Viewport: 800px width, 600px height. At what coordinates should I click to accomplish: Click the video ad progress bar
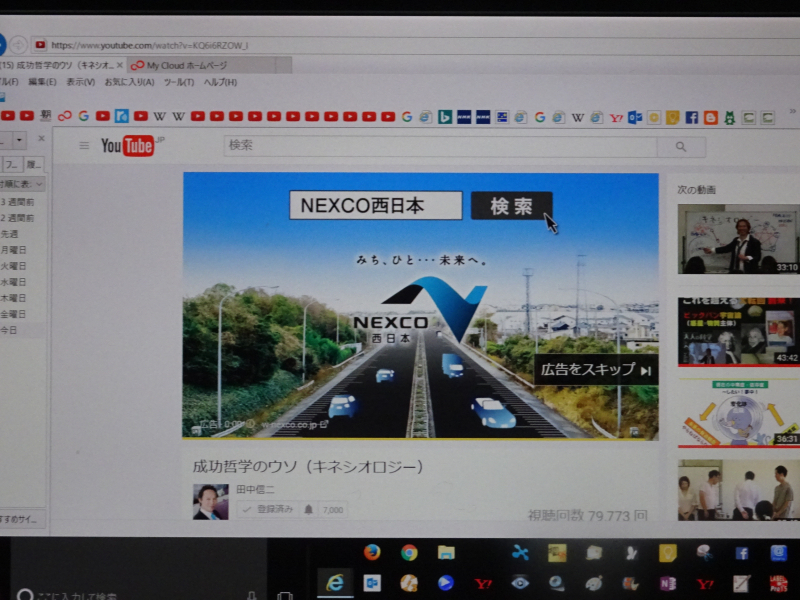[420, 438]
